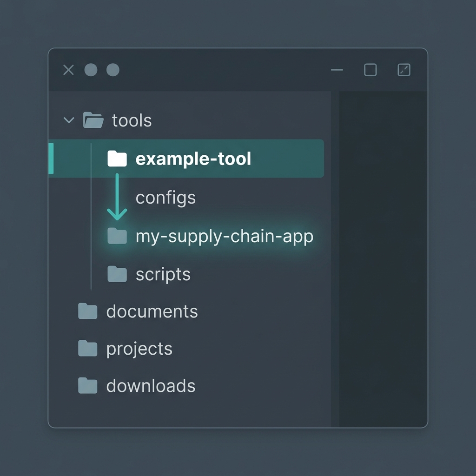The width and height of the screenshot is (476, 476).
Task: Close the window with the X icon
Action: point(69,70)
